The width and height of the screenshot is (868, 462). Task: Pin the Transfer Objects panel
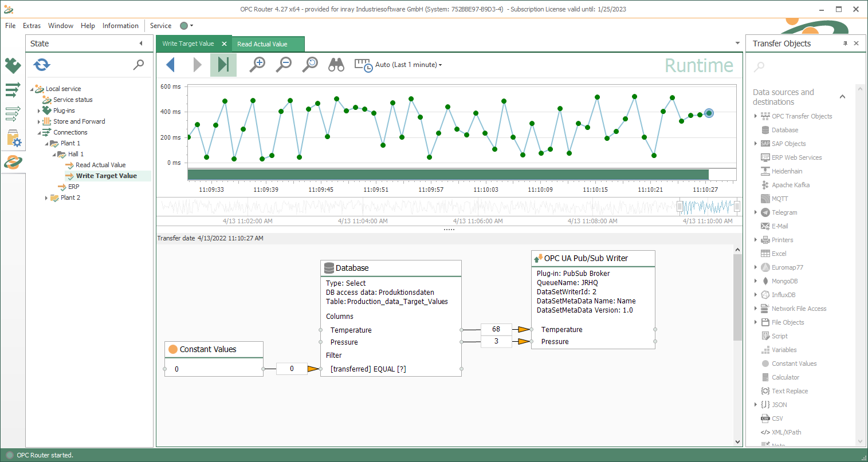[845, 44]
